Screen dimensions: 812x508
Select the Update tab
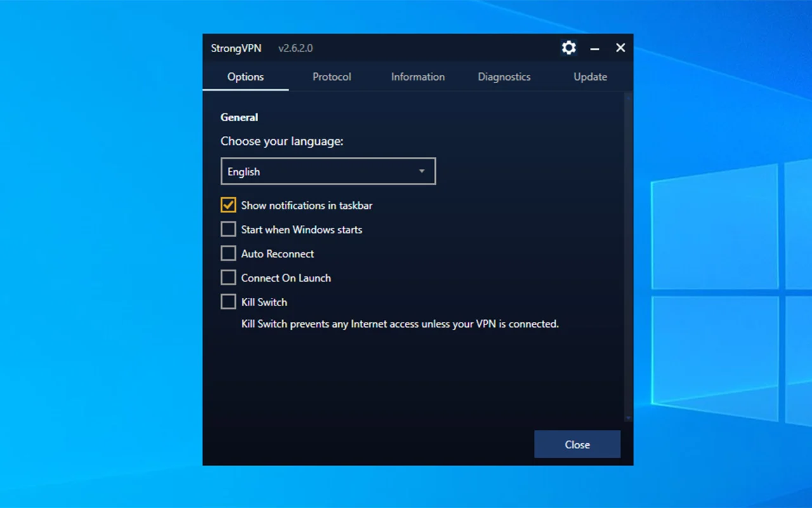591,77
